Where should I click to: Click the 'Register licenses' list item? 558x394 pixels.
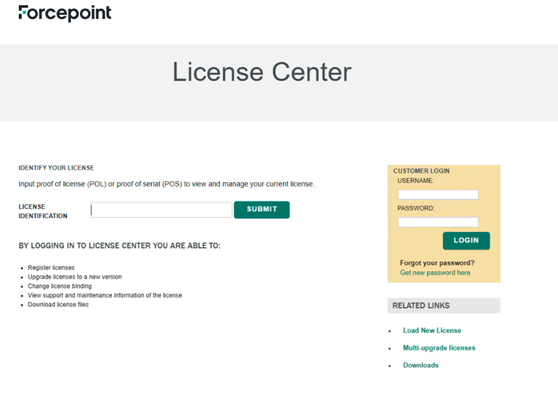(51, 268)
